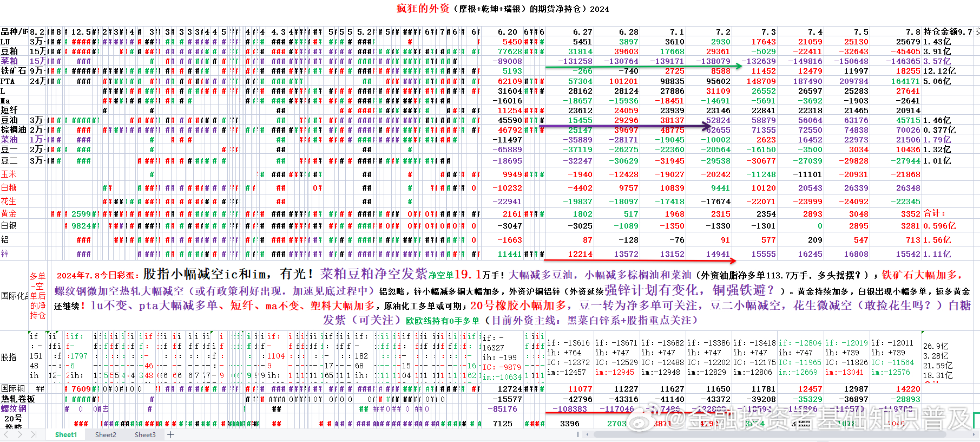This screenshot has width=980, height=442.
Task: Select the 铁矿石 row label
Action: point(14,71)
